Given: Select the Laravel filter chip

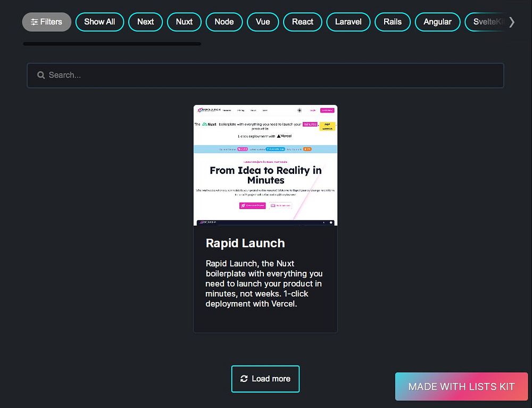Looking at the screenshot, I should [348, 22].
